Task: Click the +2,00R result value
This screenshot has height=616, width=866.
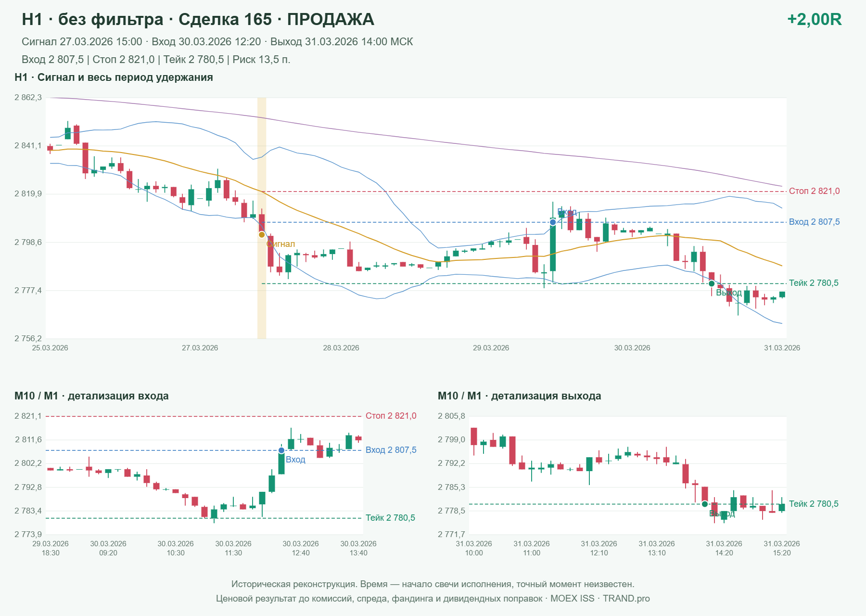Action: [815, 19]
